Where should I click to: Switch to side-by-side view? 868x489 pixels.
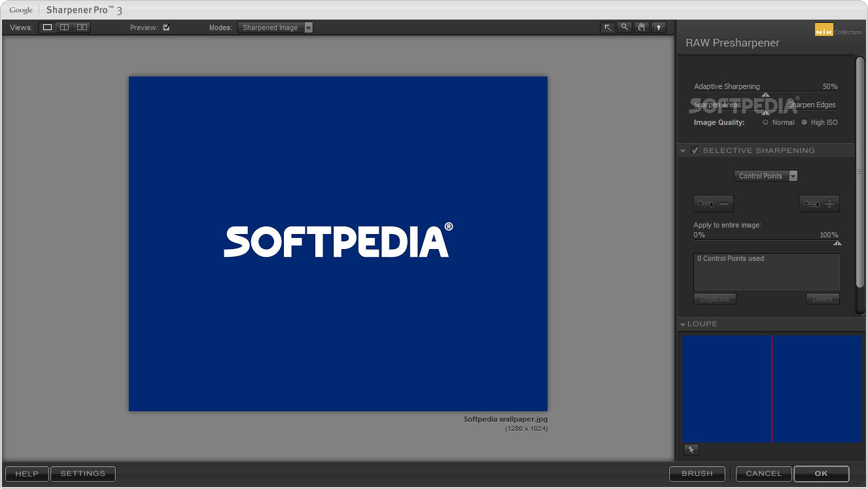click(x=81, y=27)
